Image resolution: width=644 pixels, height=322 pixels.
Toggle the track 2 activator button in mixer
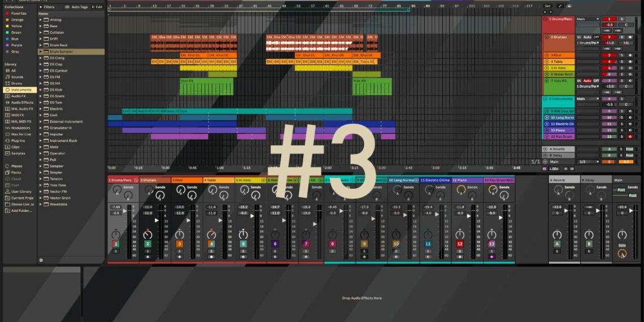(147, 244)
